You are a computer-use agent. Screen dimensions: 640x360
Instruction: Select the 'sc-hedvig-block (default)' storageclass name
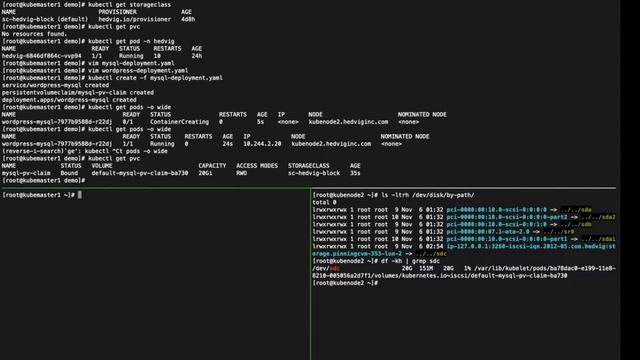click(x=45, y=19)
